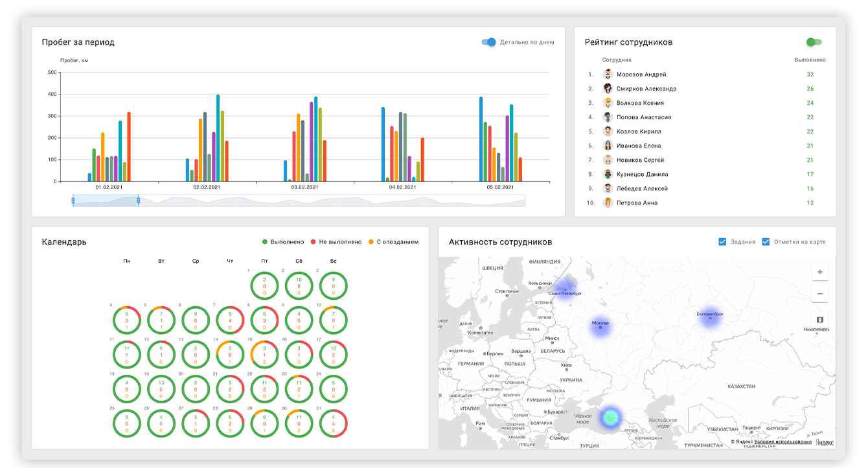
Task: Click the '05.02.2021' axis label
Action: click(x=500, y=188)
